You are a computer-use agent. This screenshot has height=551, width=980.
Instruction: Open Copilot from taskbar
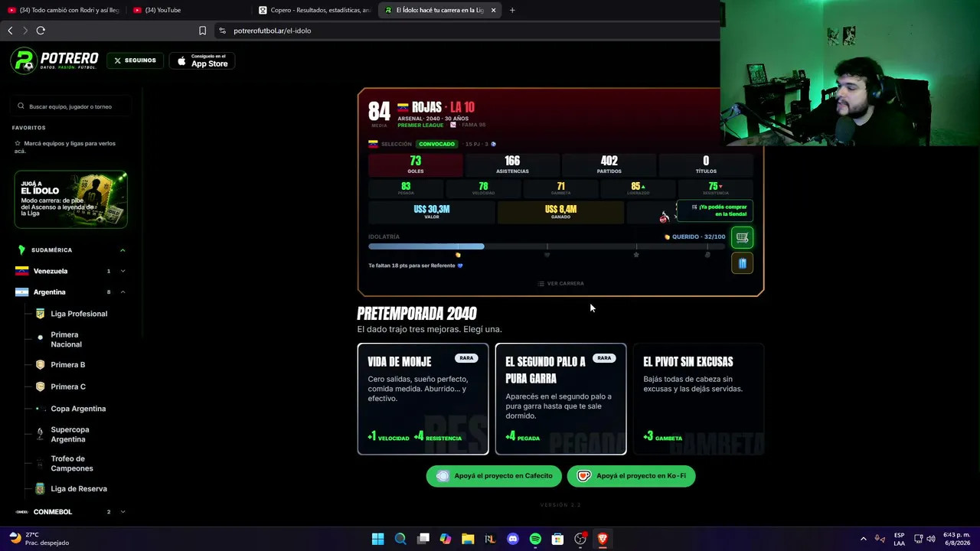pyautogui.click(x=446, y=539)
